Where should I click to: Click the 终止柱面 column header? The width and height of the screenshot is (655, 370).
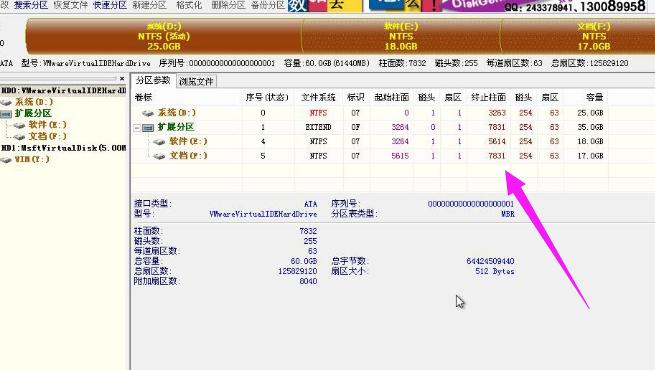[488, 97]
